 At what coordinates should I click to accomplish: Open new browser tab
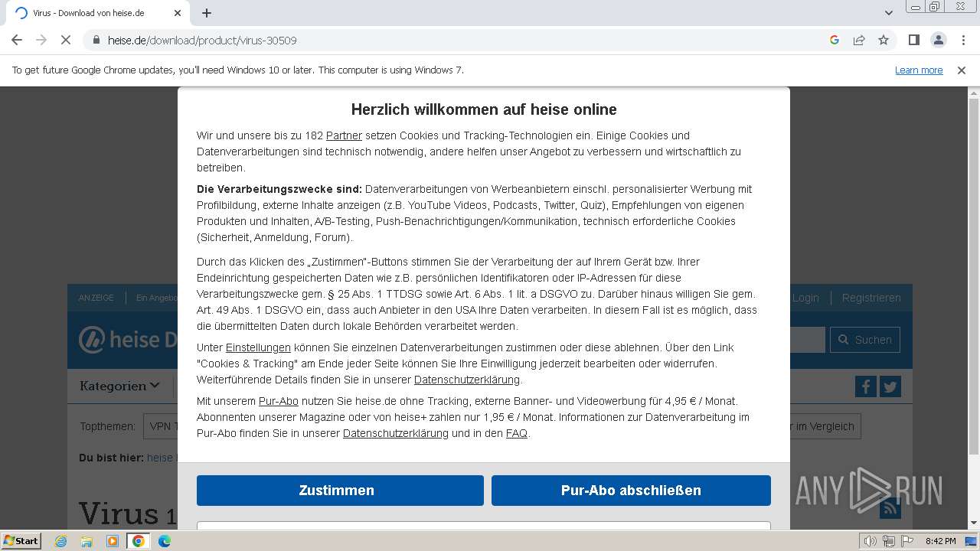pyautogui.click(x=207, y=13)
